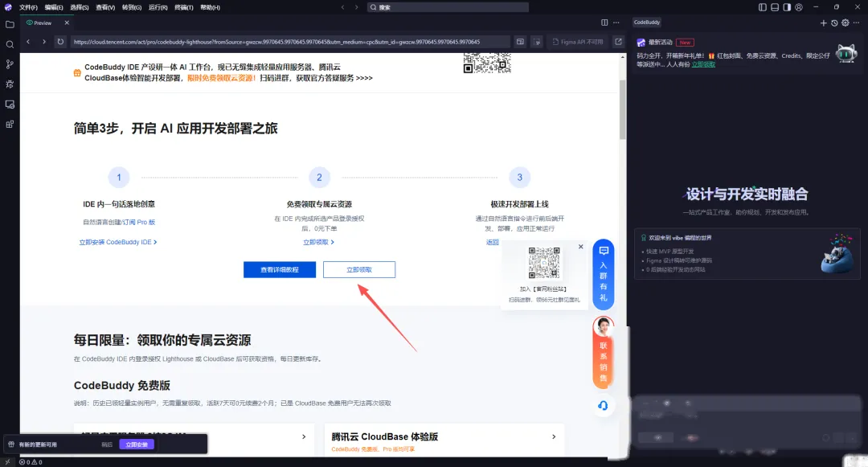Close the Preview tab

click(x=67, y=23)
